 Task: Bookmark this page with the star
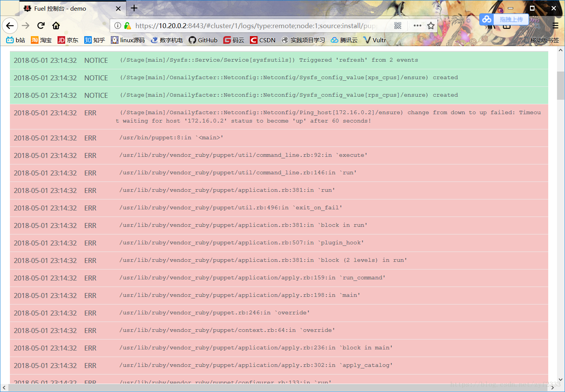(431, 25)
